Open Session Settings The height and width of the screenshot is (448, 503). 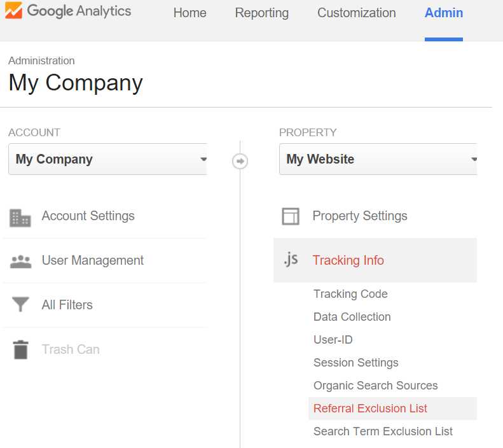coord(355,363)
